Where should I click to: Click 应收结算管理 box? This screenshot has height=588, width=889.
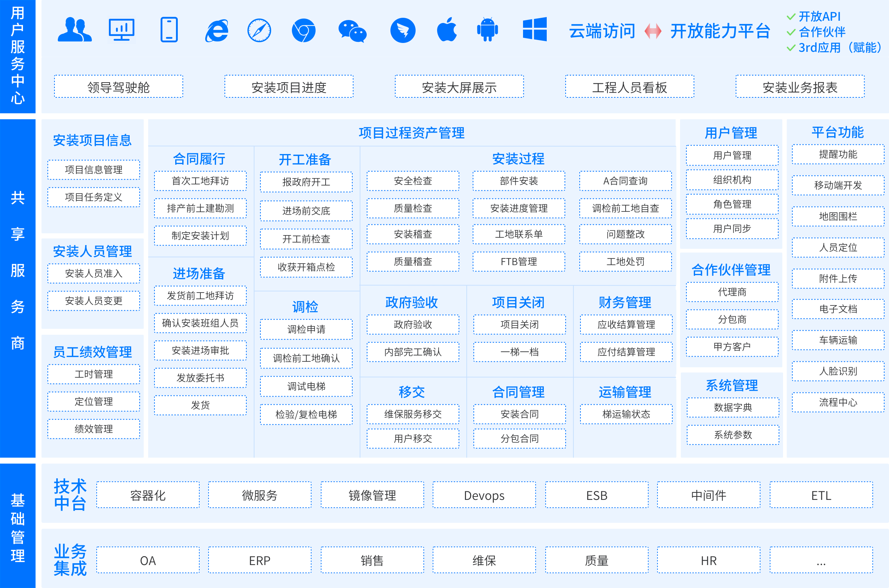tap(626, 325)
